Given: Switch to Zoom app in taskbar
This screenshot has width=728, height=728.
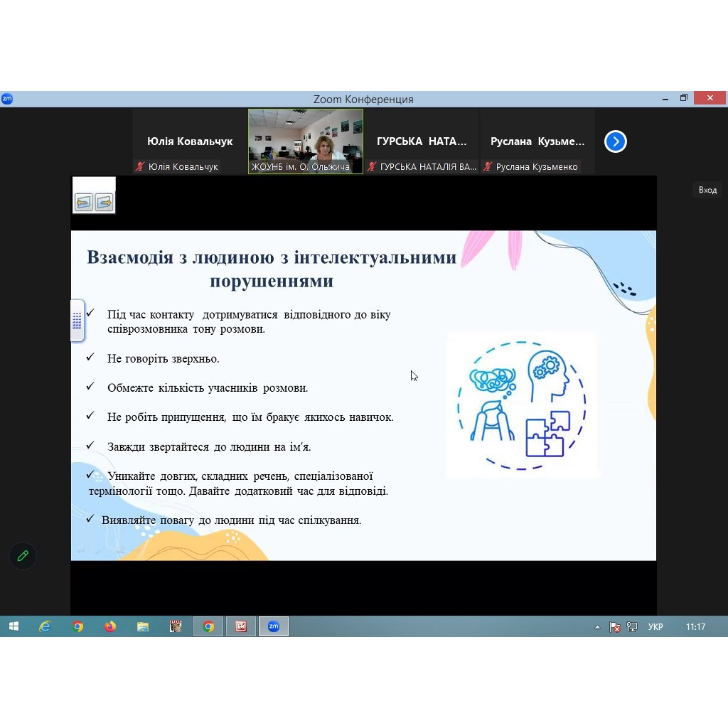Looking at the screenshot, I should pyautogui.click(x=274, y=626).
